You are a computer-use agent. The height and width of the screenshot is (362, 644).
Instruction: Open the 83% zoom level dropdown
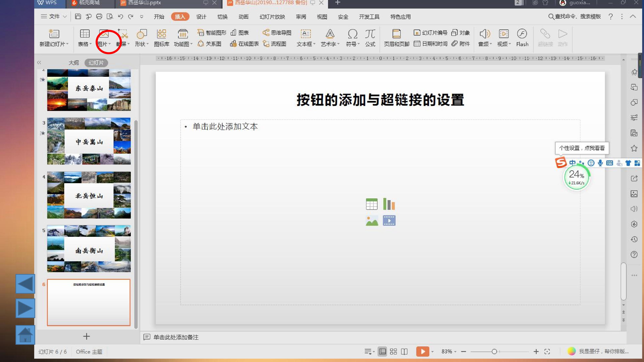[449, 351]
